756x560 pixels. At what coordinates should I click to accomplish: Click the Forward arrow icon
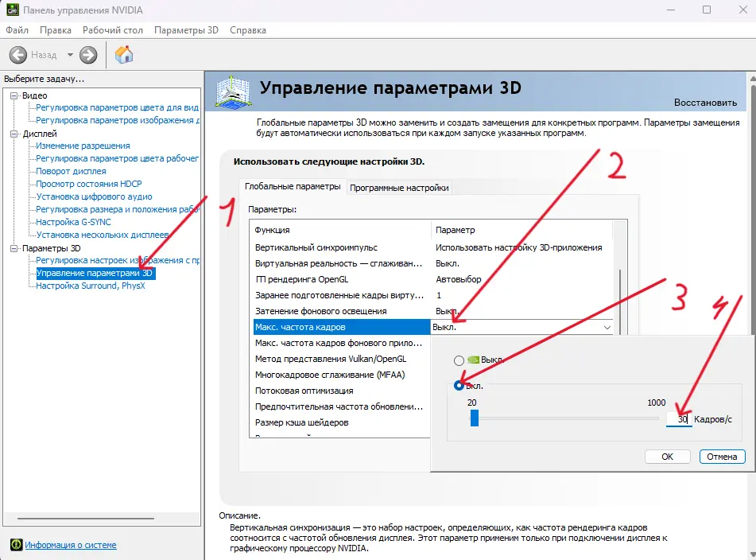tap(88, 55)
